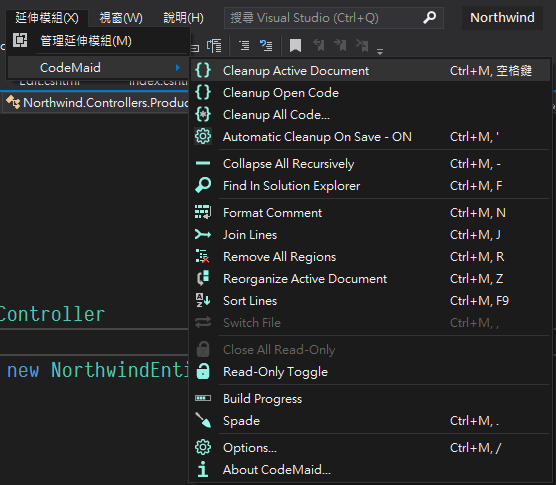
Task: Click the increase indent toolbar icon
Action: click(x=244, y=46)
